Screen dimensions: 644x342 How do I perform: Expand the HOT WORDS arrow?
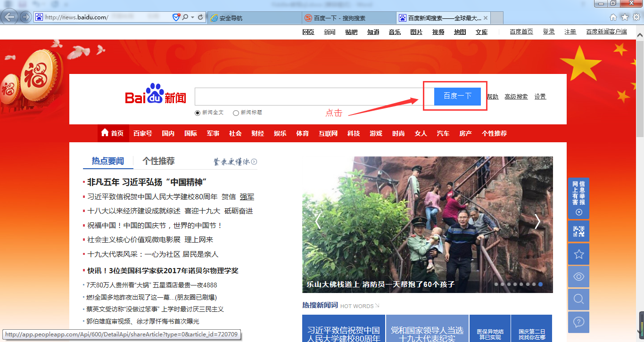[x=377, y=306]
